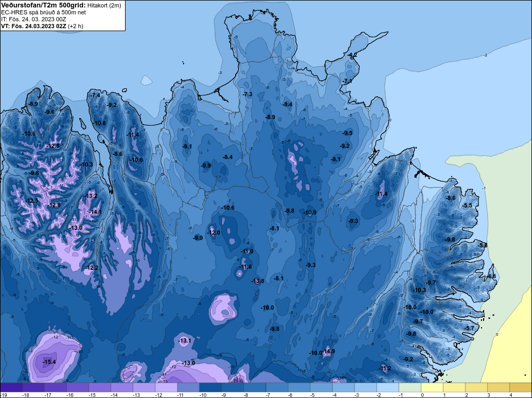Click the -14.9 temperature label

328,351
